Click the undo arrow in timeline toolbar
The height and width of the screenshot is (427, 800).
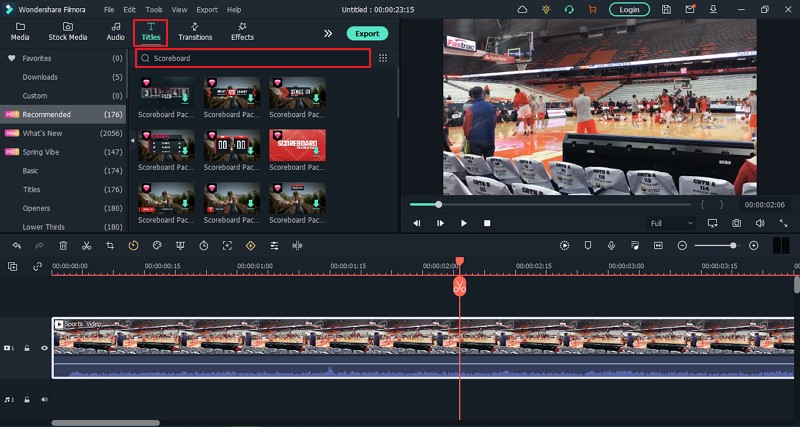pos(17,245)
